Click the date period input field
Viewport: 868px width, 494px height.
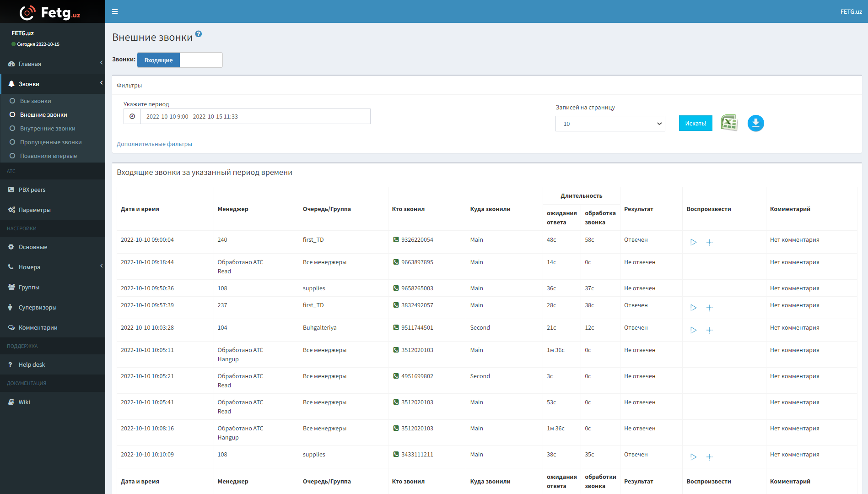click(255, 116)
